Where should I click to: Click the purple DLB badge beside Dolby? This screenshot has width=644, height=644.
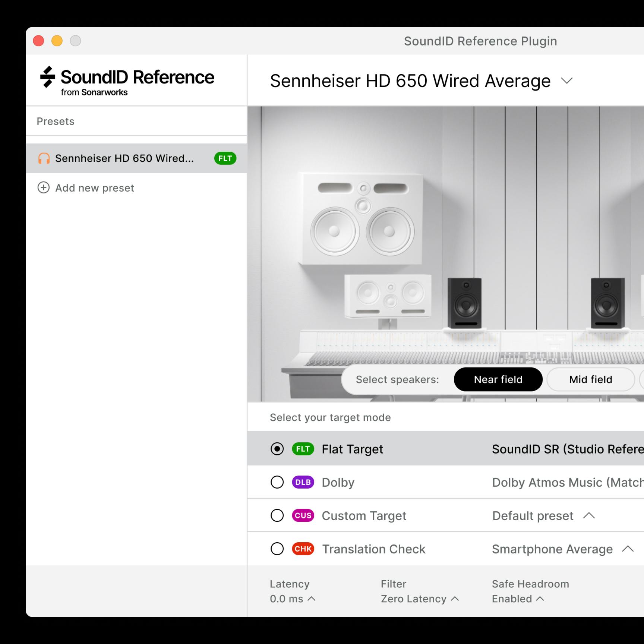click(303, 482)
